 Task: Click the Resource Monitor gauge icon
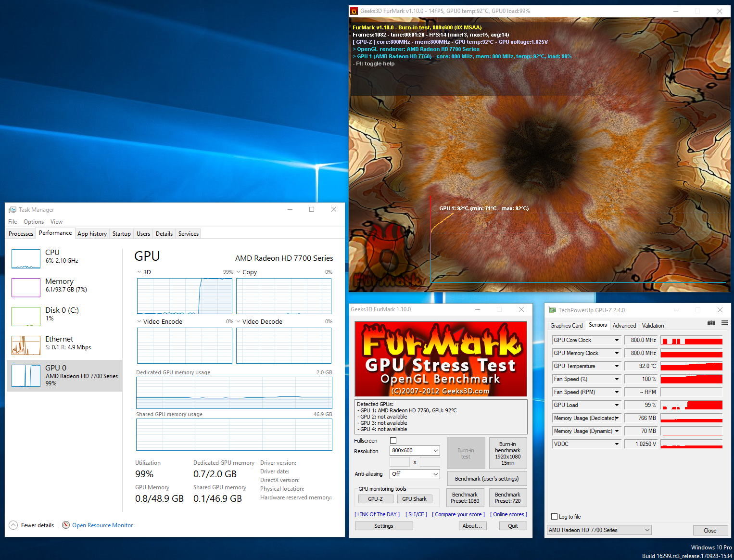coord(66,525)
